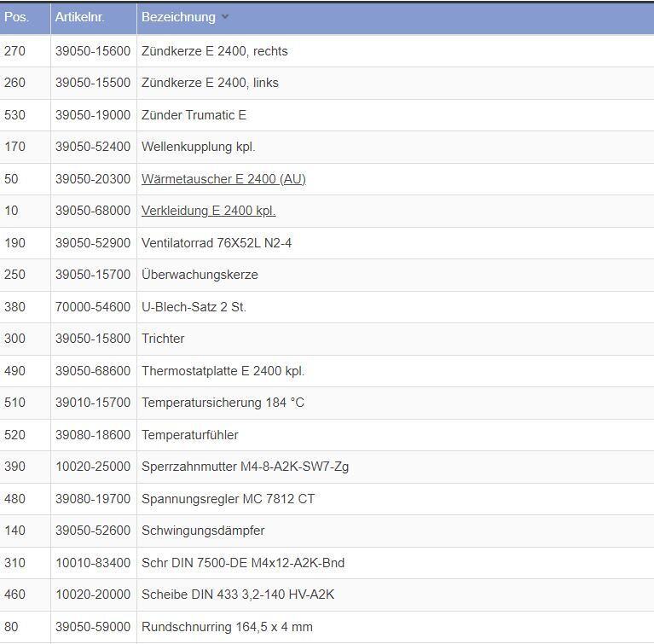Click the Schwingungsdämpfer entry
This screenshot has width=654, height=644.
[203, 531]
